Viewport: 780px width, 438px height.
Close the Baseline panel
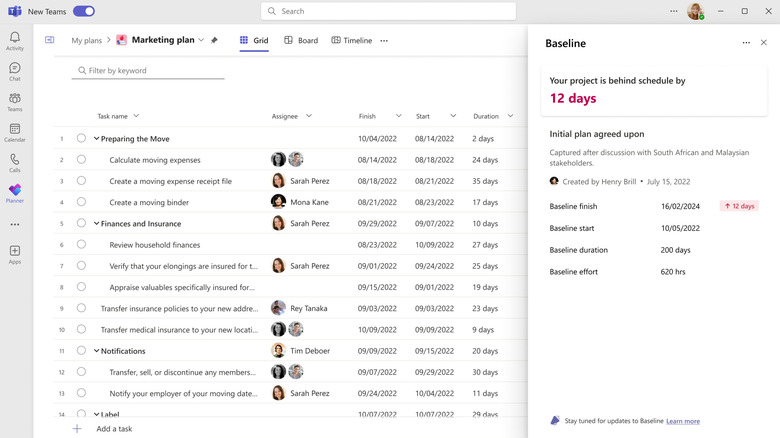click(x=764, y=43)
